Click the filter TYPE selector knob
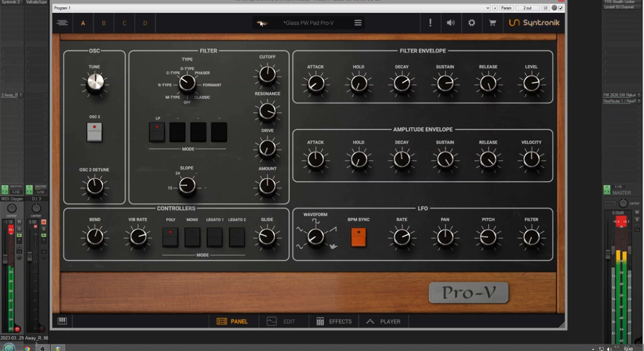 [187, 83]
